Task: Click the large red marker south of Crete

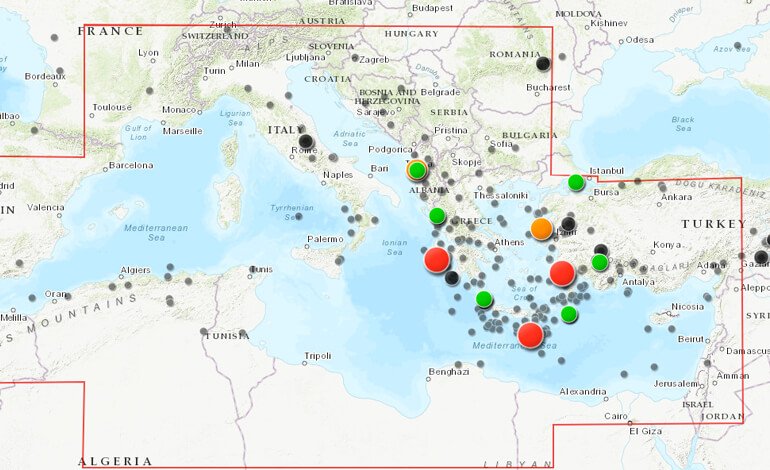Action: pyautogui.click(x=530, y=335)
